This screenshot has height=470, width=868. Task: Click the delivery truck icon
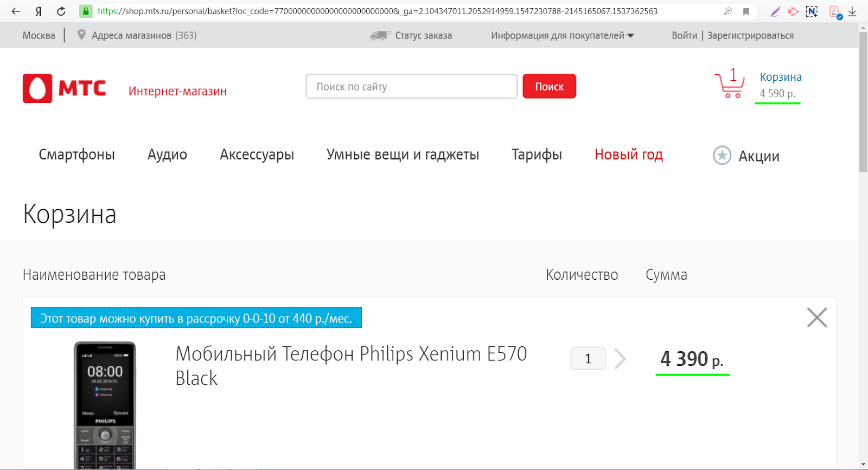(380, 35)
